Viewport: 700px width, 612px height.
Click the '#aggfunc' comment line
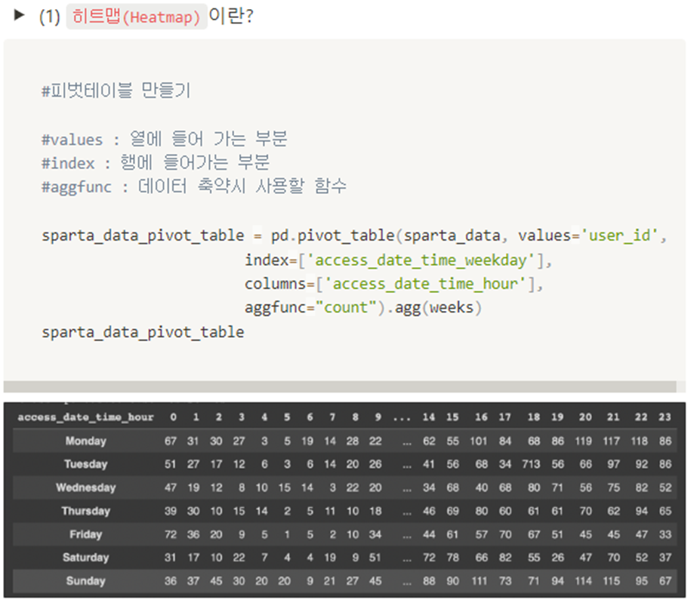click(x=194, y=186)
